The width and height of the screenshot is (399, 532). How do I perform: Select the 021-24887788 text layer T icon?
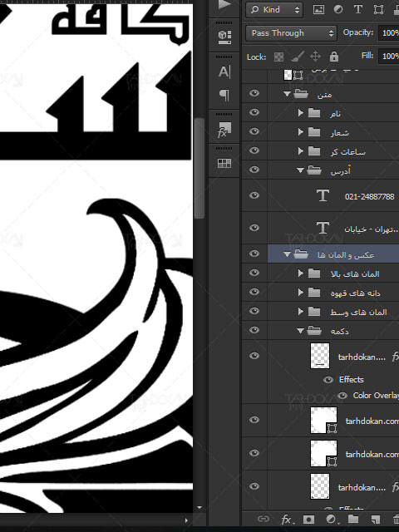323,196
